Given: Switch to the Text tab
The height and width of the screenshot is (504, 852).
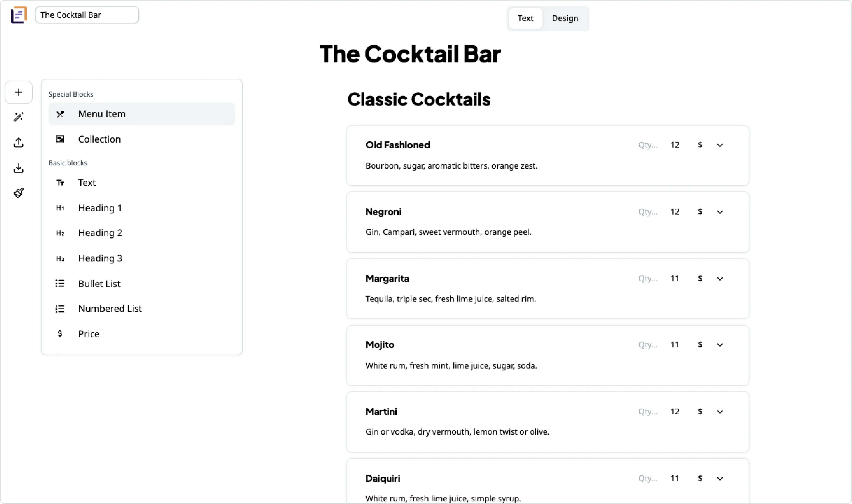Looking at the screenshot, I should pos(525,18).
